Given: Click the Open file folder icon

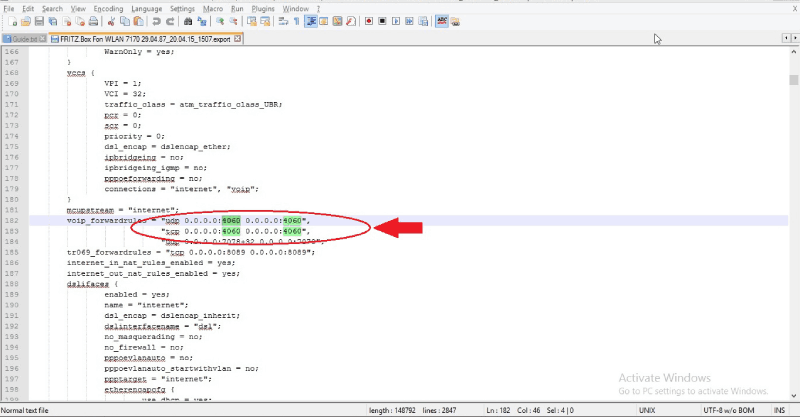Looking at the screenshot, I should pyautogui.click(x=26, y=21).
